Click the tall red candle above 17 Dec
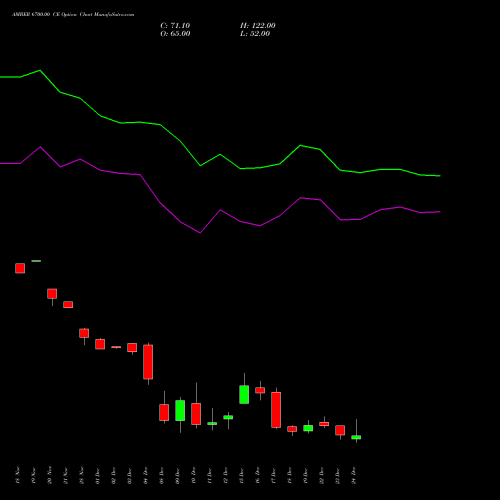 click(x=276, y=410)
